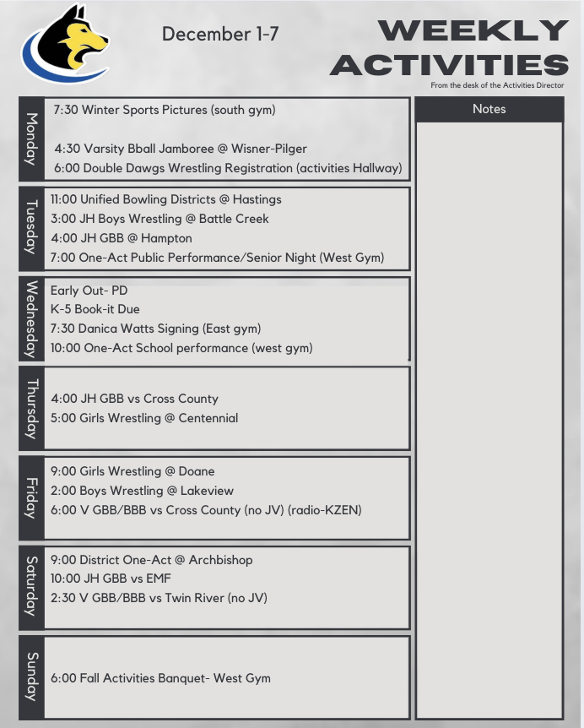Select the Thursday day label
The image size is (584, 728).
click(31, 408)
